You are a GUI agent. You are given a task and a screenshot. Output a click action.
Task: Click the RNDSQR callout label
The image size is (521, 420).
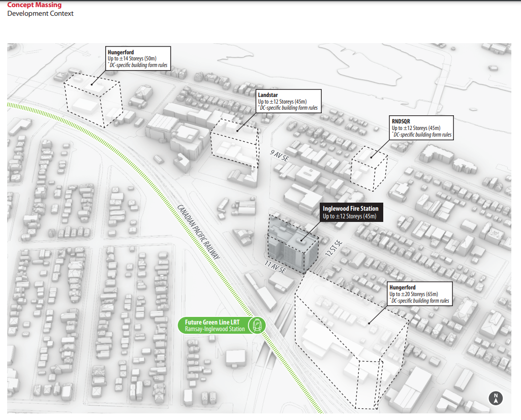pos(421,128)
